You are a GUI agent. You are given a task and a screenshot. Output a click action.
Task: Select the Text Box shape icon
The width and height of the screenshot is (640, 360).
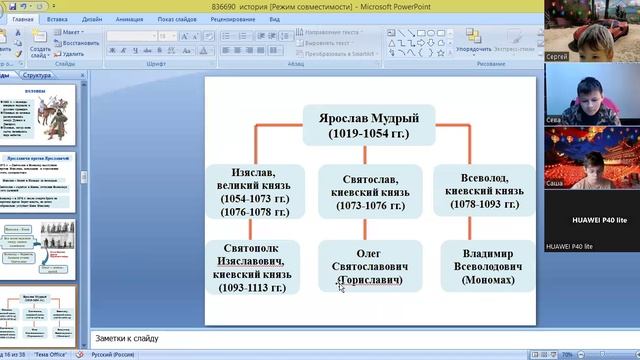391,33
